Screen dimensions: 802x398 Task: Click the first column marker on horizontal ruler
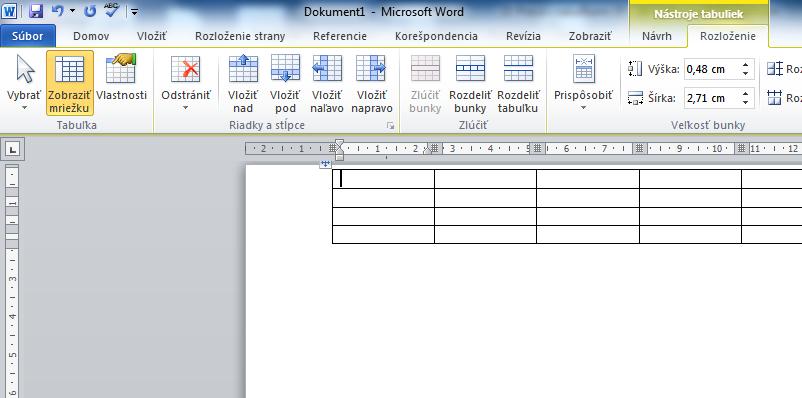[x=331, y=149]
